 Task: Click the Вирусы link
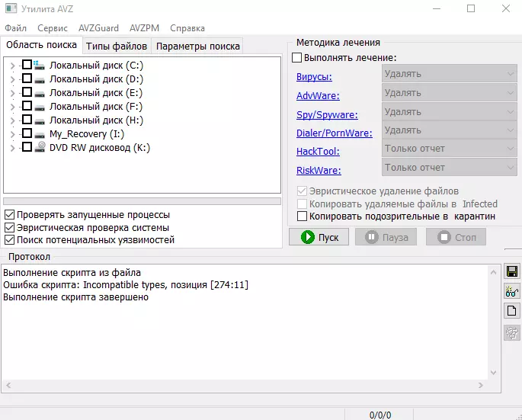click(314, 77)
